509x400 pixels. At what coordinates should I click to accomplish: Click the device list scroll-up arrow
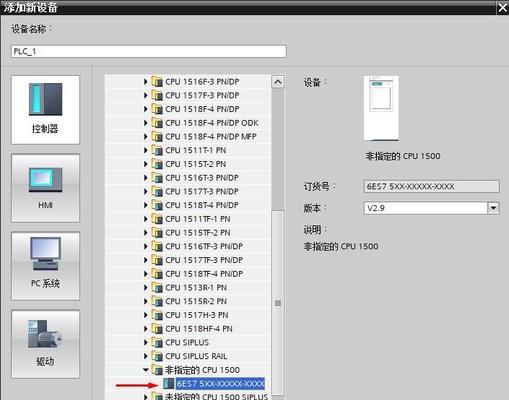tap(278, 82)
